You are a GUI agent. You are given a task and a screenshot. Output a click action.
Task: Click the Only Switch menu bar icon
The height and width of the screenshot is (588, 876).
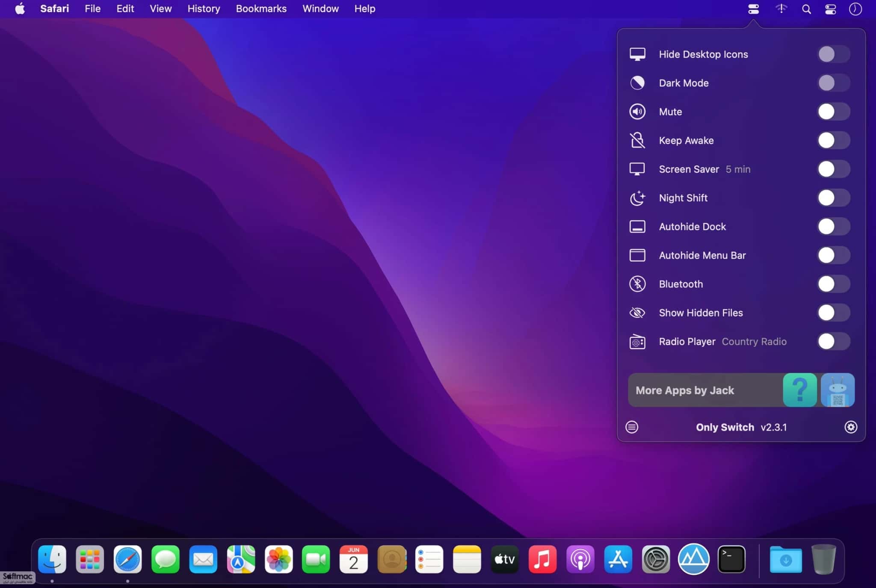[x=754, y=9]
